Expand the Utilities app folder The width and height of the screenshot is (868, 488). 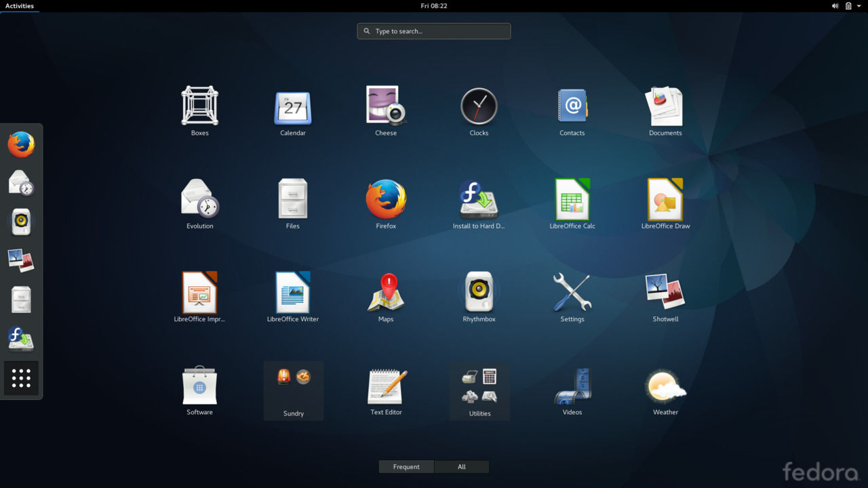(479, 391)
